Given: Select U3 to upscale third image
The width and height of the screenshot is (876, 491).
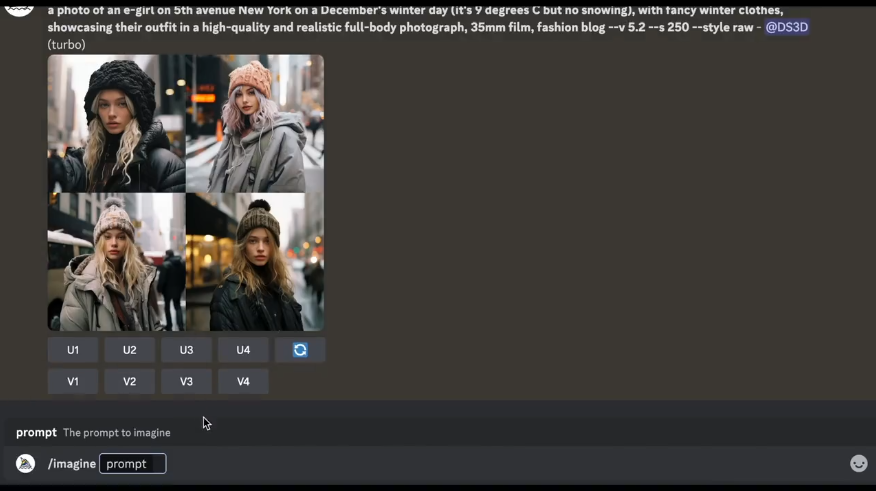Looking at the screenshot, I should (186, 350).
